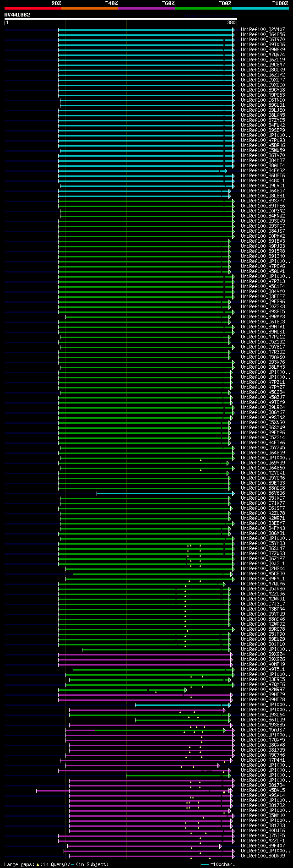
Task: Select the UniRef100_B6V6Q6 label
Action: (263, 493)
